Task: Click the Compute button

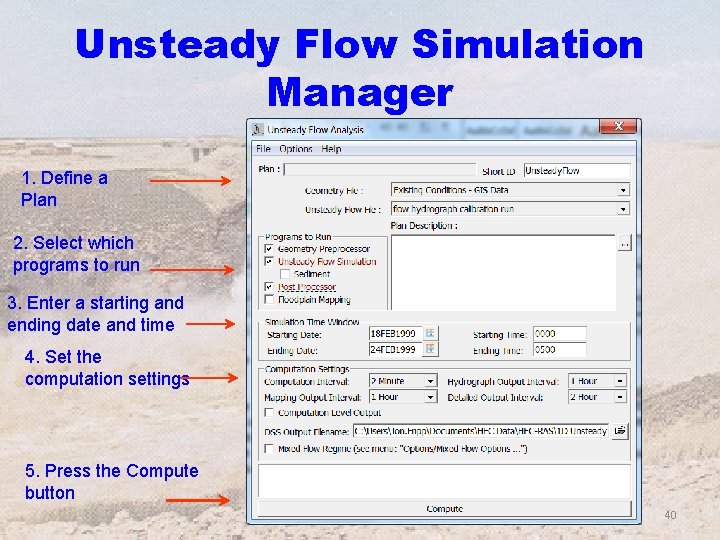Action: pos(444,509)
